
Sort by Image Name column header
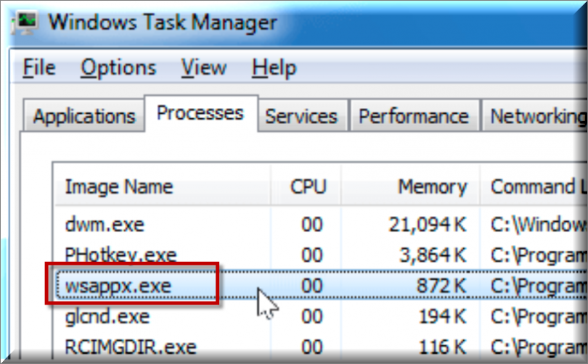pyautogui.click(x=163, y=186)
